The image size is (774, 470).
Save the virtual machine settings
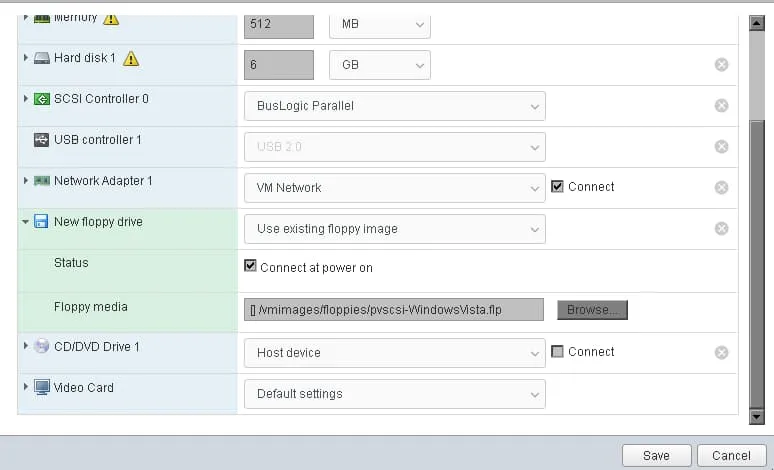point(656,455)
